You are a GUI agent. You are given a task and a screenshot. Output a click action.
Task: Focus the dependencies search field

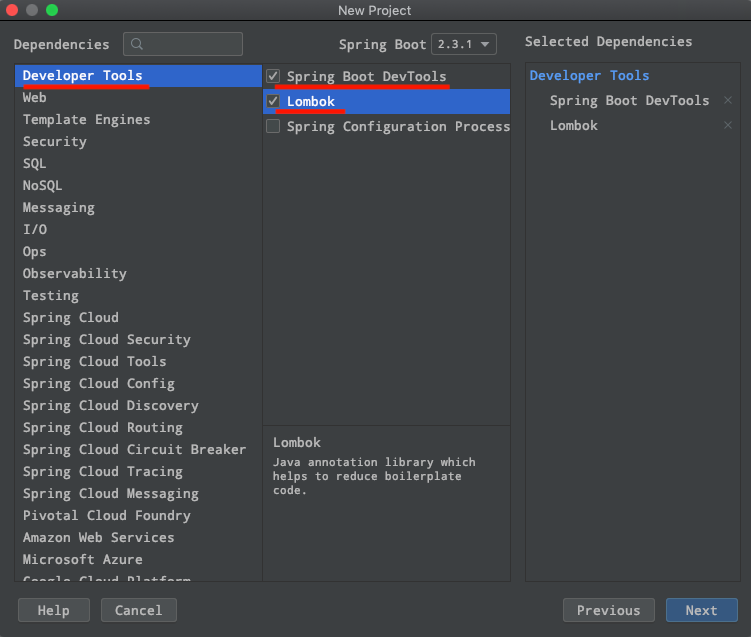(x=183, y=44)
